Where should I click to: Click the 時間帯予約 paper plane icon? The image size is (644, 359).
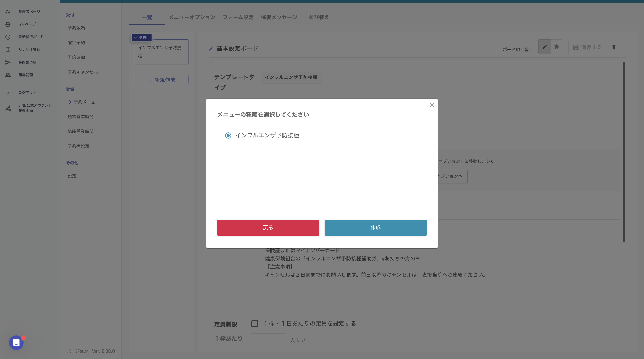click(x=8, y=62)
